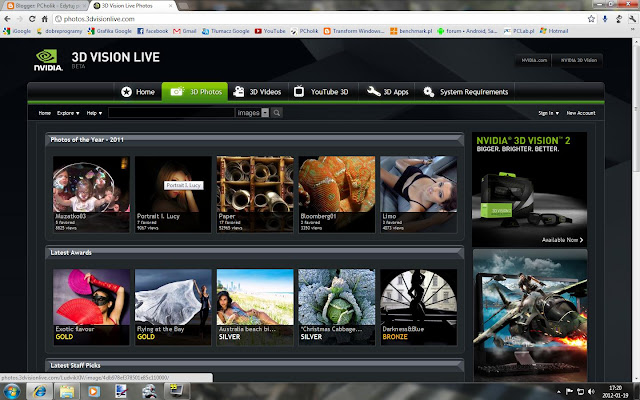The image size is (640, 400).
Task: Open the Sign In dropdown
Action: coord(548,113)
